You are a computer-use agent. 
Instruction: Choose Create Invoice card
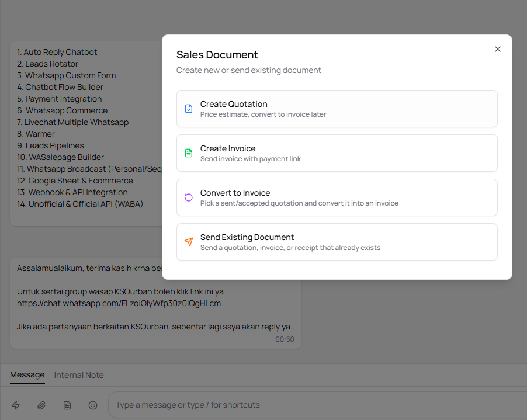tap(337, 153)
